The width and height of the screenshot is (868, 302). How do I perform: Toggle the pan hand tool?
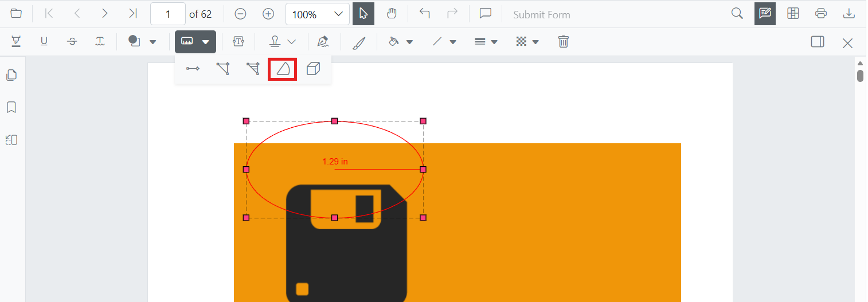tap(392, 14)
